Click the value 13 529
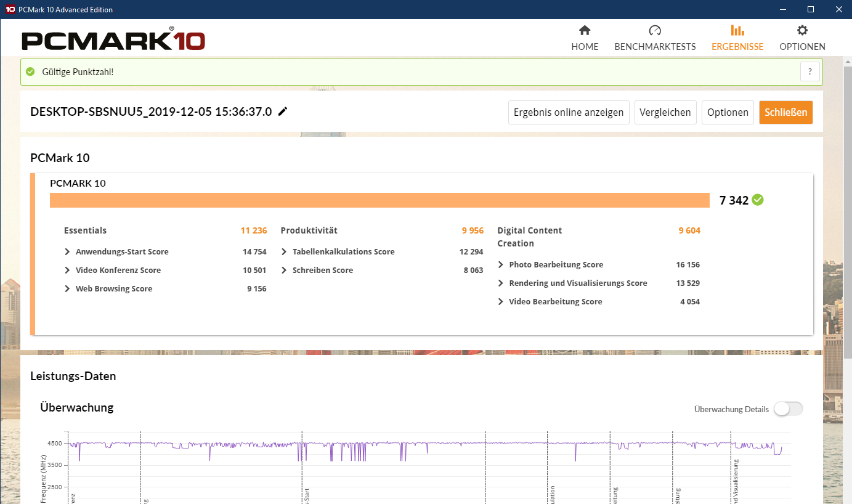852x504 pixels. (688, 283)
